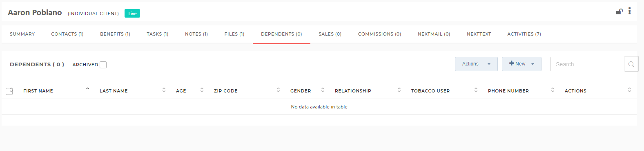644x151 pixels.
Task: Expand the Actions dropdown
Action: (x=476, y=64)
